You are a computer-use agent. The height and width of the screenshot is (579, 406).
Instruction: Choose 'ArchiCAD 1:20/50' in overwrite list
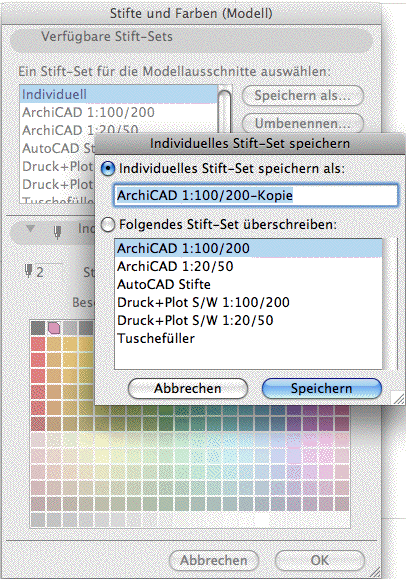click(x=248, y=266)
